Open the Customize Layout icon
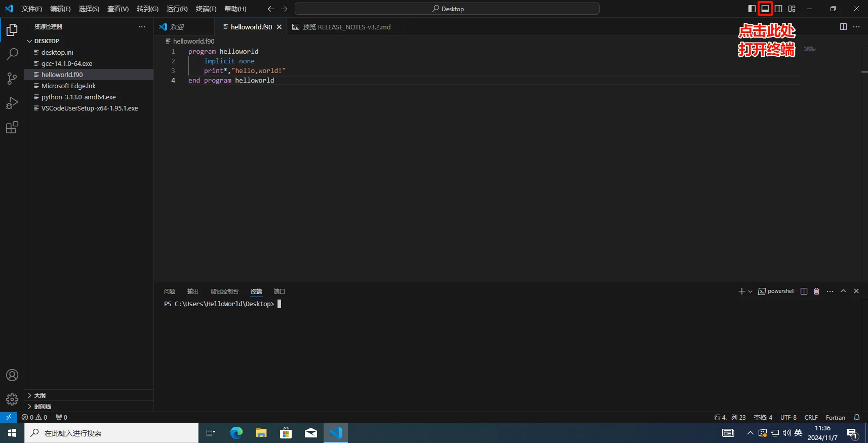Image resolution: width=868 pixels, height=443 pixels. [792, 9]
